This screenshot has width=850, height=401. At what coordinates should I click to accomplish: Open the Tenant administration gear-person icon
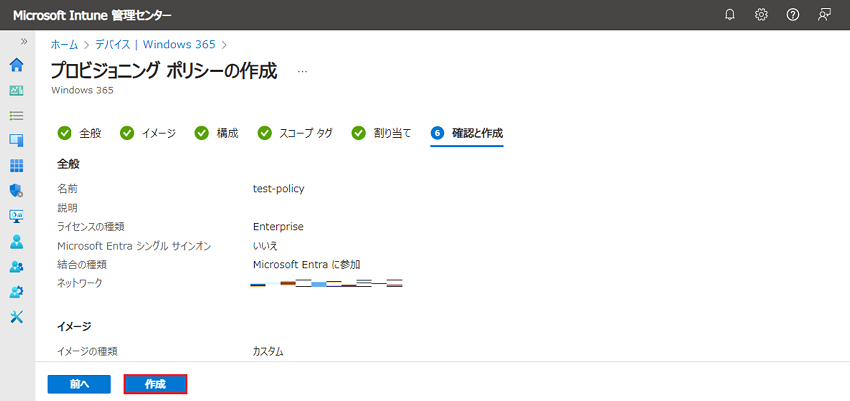17,292
